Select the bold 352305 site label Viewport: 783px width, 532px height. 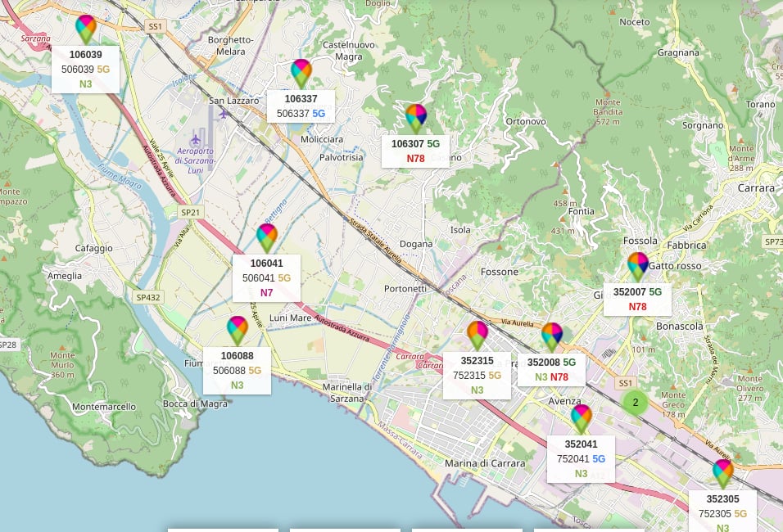tap(723, 499)
